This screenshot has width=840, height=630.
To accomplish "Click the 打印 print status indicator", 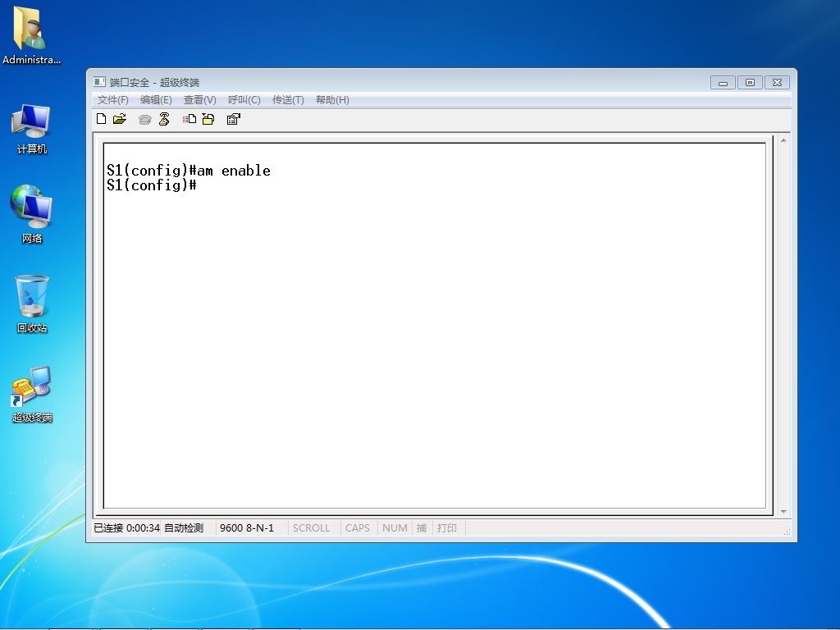I will (x=447, y=528).
